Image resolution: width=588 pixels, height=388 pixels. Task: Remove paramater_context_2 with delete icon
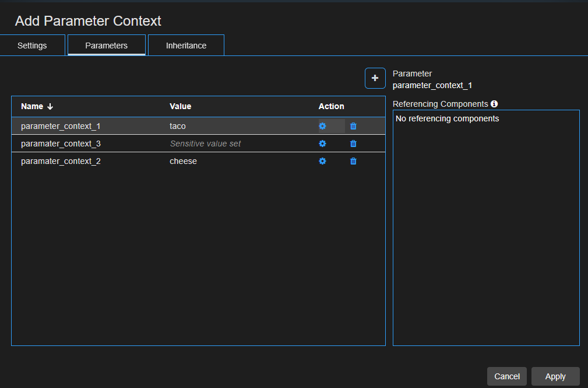tap(353, 161)
